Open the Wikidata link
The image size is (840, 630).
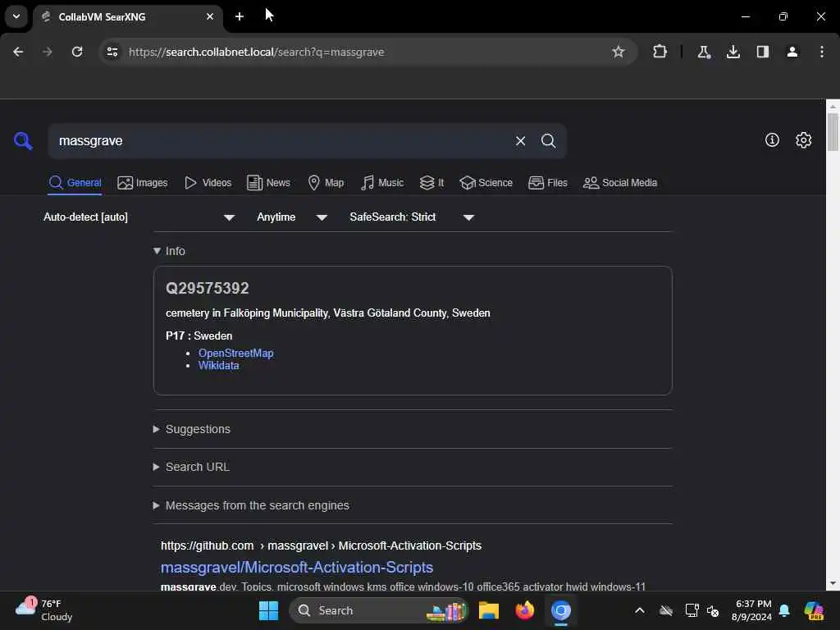tap(218, 365)
